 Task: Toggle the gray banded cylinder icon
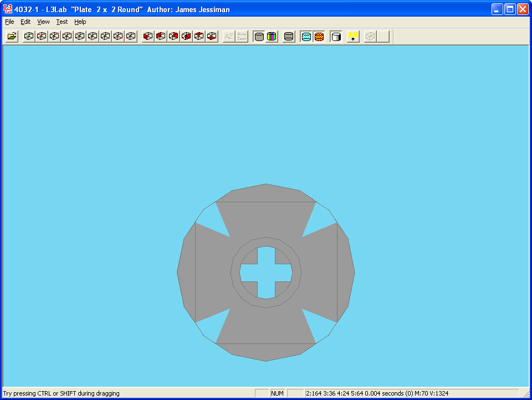tap(289, 37)
